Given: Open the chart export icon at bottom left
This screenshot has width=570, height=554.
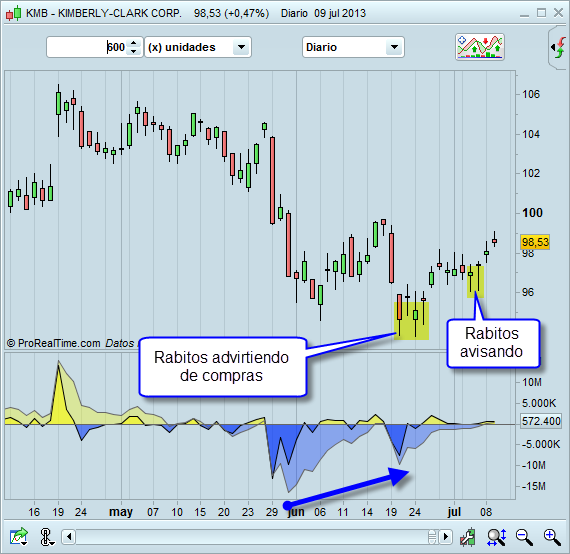Looking at the screenshot, I should (19, 537).
